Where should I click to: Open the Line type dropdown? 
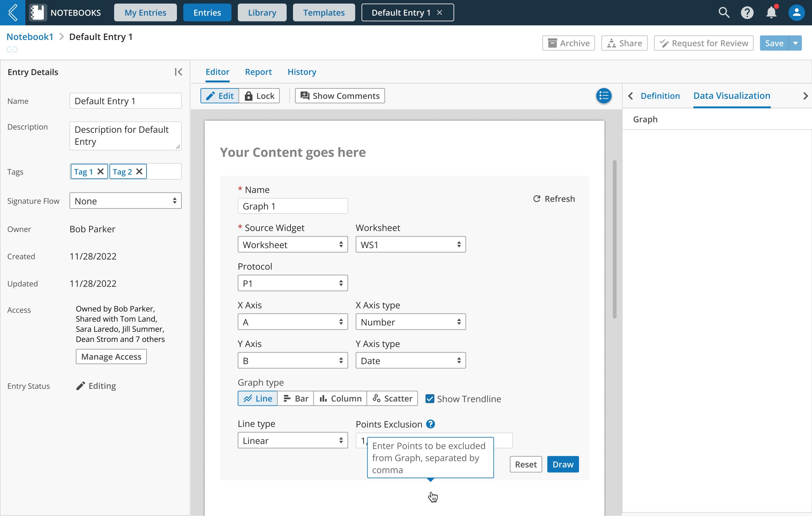coord(292,441)
